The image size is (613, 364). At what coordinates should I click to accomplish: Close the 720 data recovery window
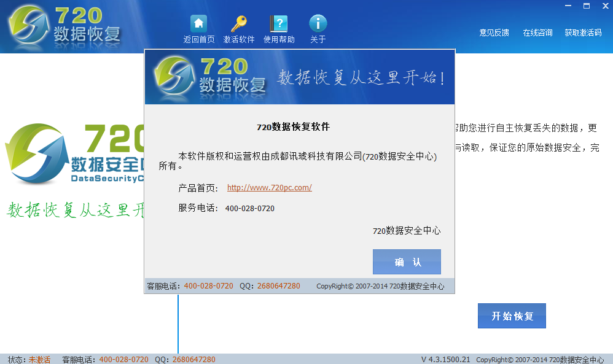pyautogui.click(x=605, y=6)
